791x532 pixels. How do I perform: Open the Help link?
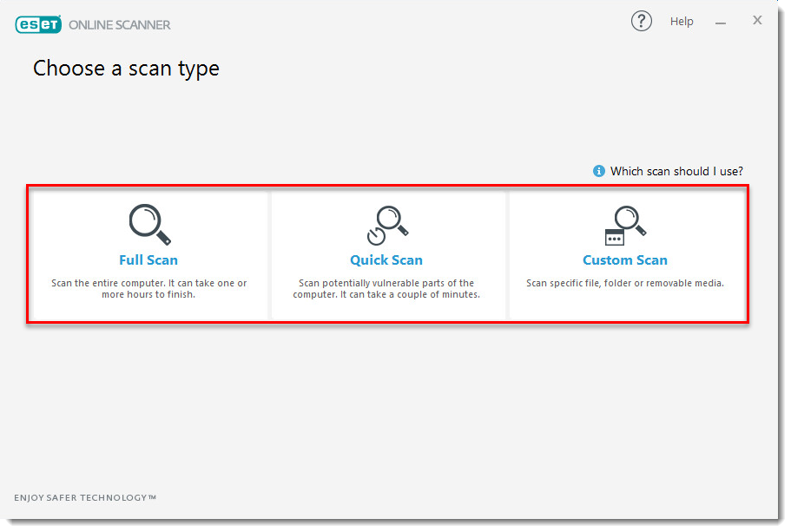[682, 21]
